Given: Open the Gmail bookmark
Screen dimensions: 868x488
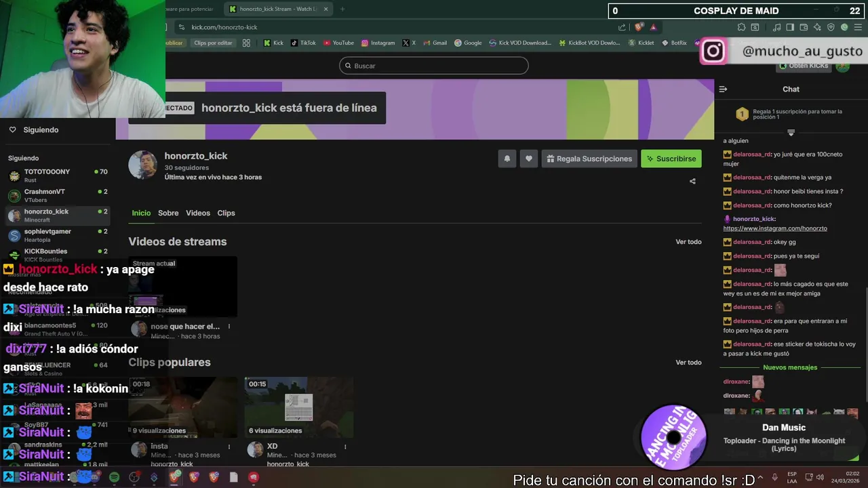Looking at the screenshot, I should coord(435,43).
